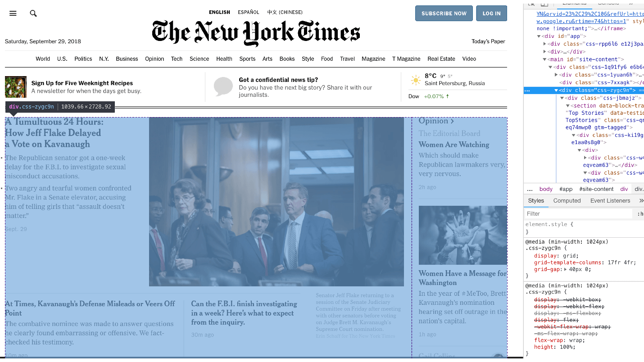Click the raised hand opinion photo

[x=463, y=235]
